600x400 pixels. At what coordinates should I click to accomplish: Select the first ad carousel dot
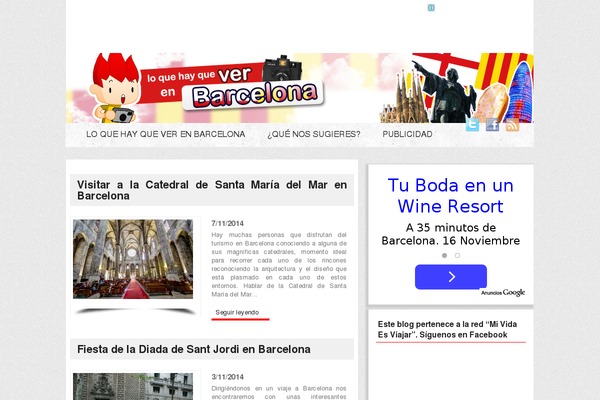click(444, 255)
